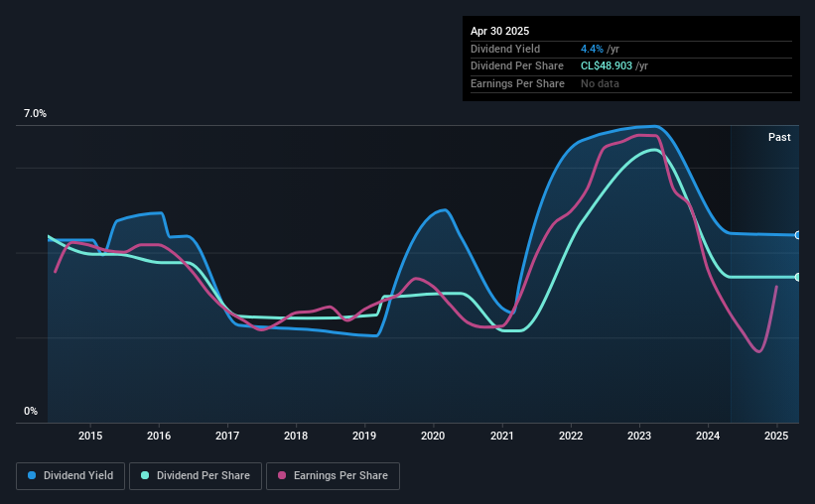
Task: Select the 2025 x-axis label
Action: pyautogui.click(x=776, y=436)
